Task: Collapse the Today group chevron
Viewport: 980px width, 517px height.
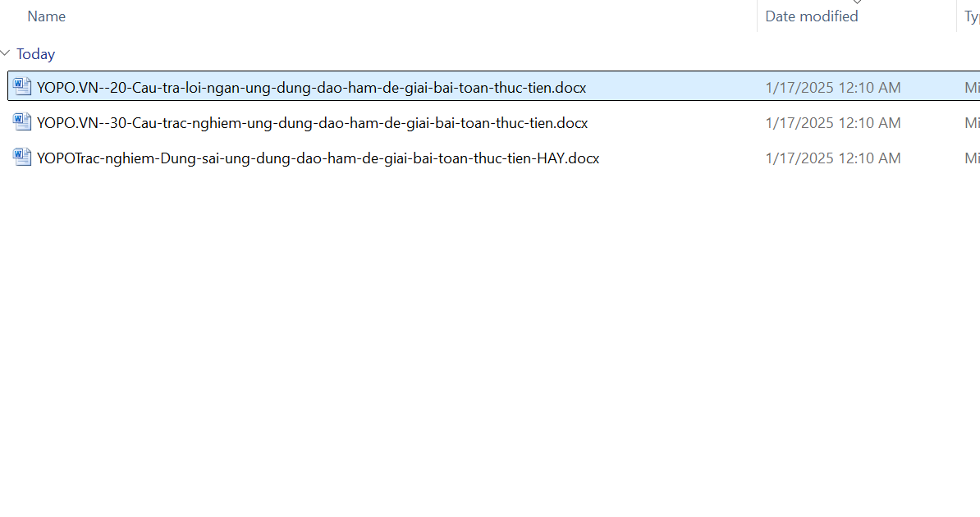Action: coord(6,54)
